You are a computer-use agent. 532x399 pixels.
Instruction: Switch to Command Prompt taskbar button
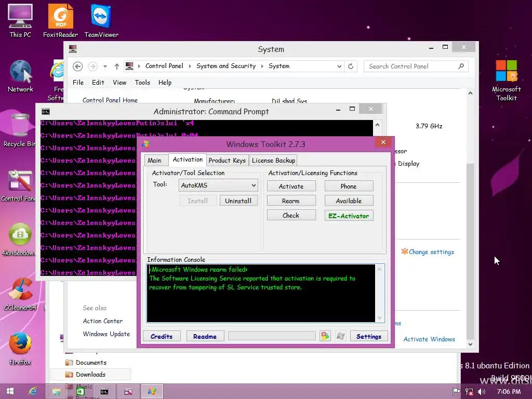(104, 391)
